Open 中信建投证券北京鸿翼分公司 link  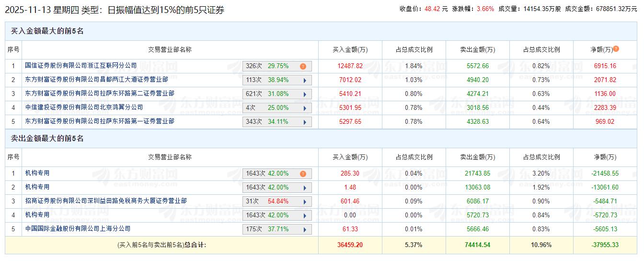(x=84, y=107)
